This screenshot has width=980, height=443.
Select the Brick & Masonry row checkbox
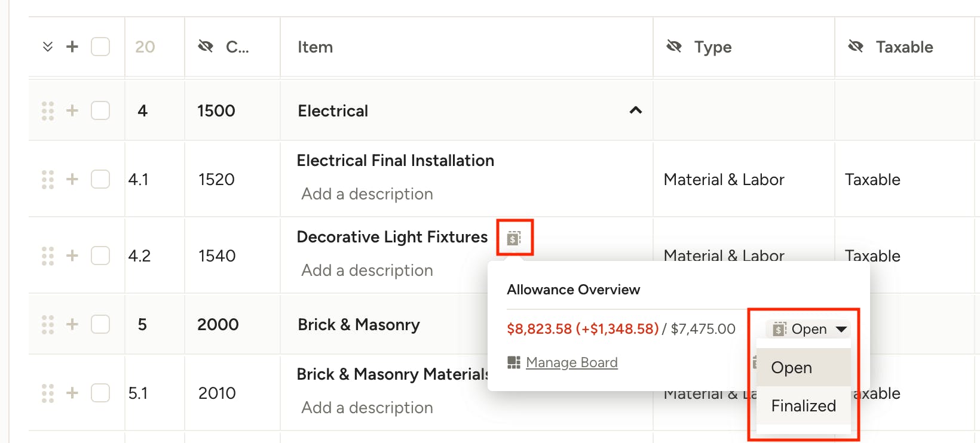point(100,324)
